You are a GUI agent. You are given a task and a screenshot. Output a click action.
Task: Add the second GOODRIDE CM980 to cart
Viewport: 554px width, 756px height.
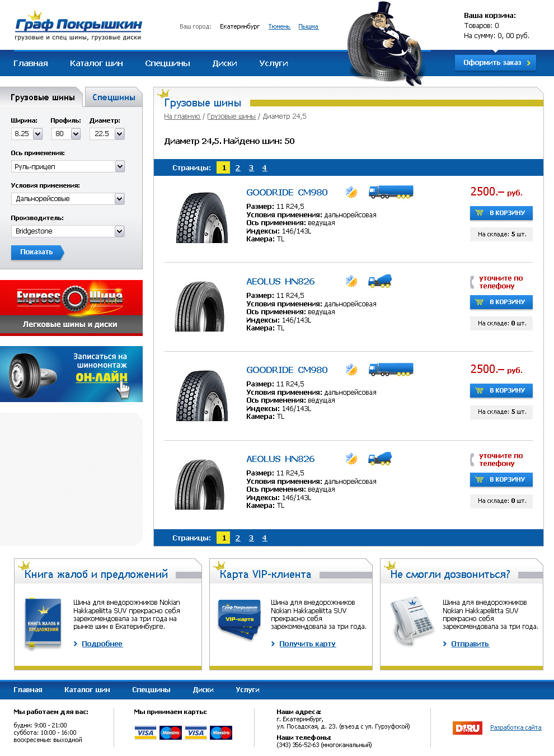501,390
